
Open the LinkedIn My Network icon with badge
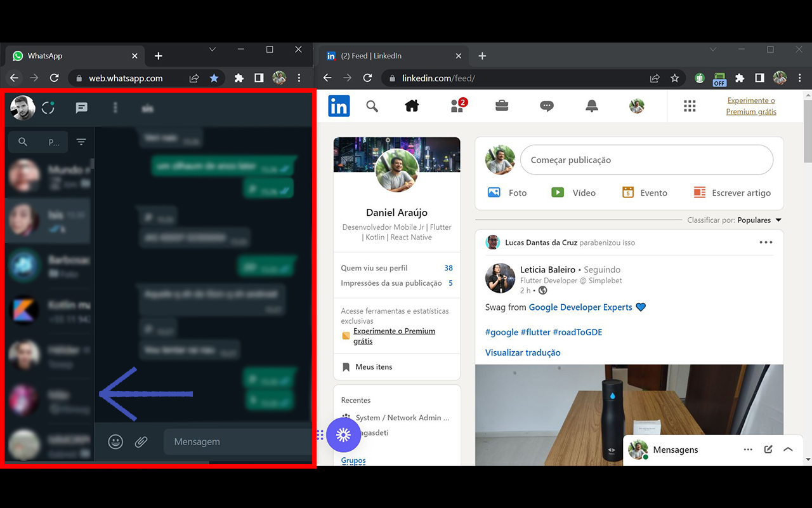[x=457, y=106]
